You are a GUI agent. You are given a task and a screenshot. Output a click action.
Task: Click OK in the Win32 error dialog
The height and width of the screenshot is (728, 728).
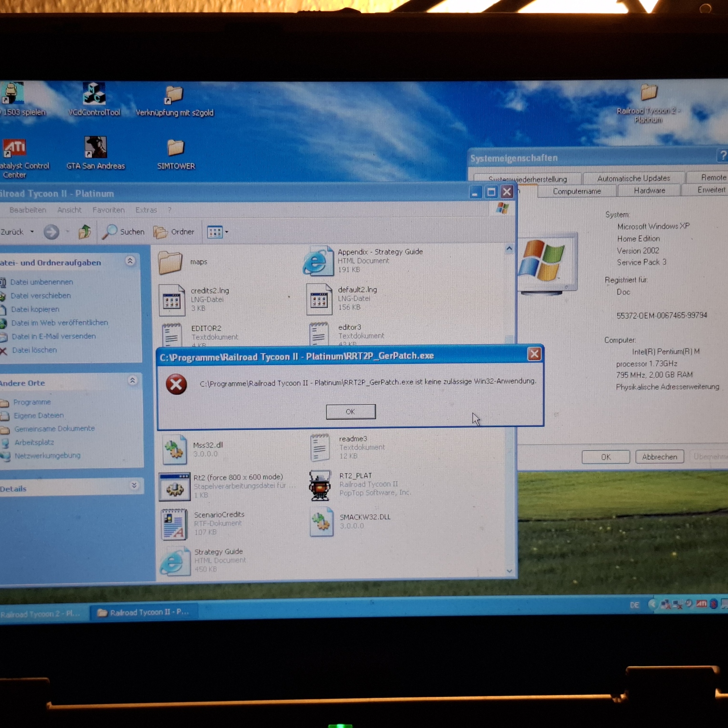pos(351,411)
